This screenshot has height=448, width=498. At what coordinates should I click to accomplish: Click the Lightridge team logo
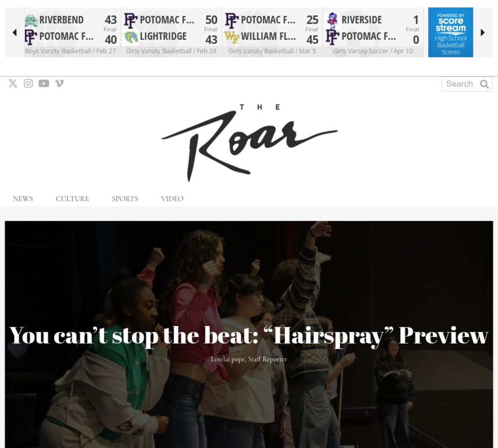click(131, 38)
